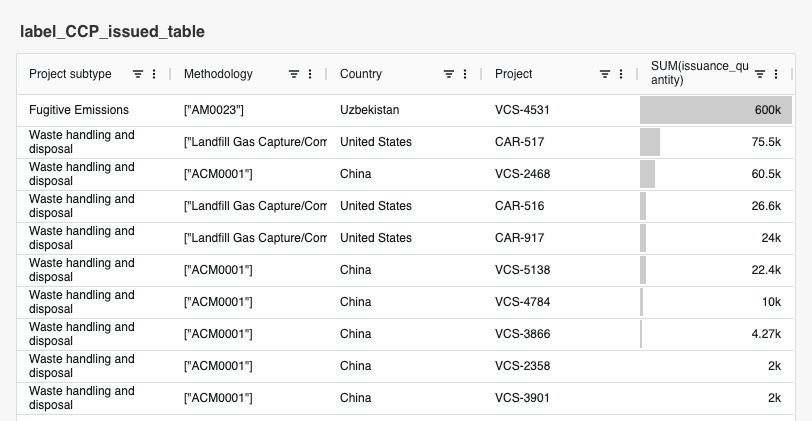Click the AM0023 methodology cell
812x421 pixels.
click(x=214, y=110)
